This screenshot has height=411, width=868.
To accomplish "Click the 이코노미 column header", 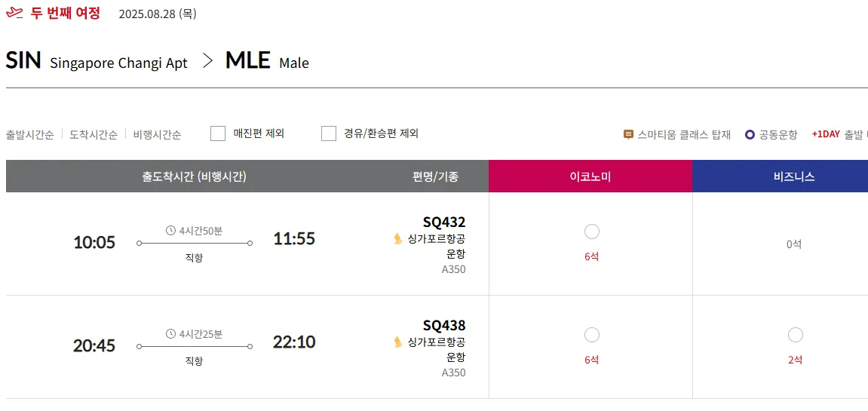I will 590,176.
